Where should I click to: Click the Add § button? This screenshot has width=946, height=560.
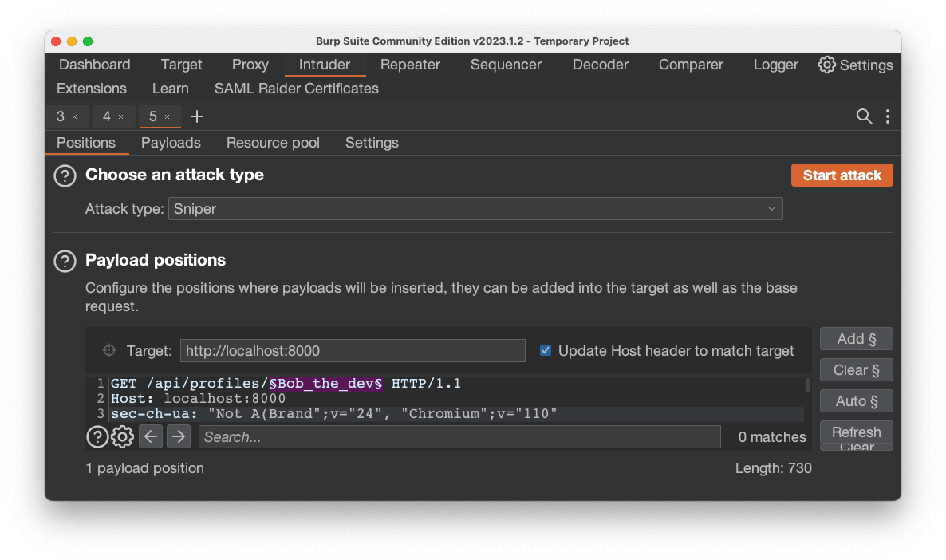[x=856, y=339]
